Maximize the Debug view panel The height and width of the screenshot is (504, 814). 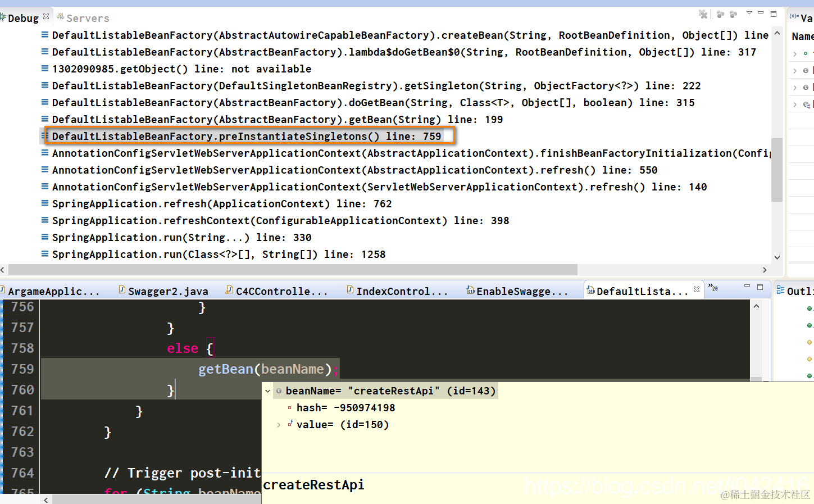(774, 13)
